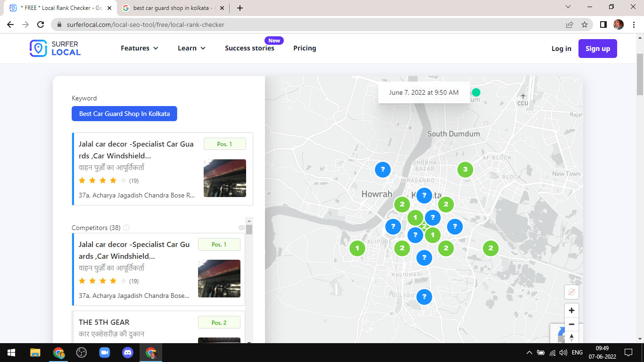Zoom in on the map with plus button

point(571,310)
